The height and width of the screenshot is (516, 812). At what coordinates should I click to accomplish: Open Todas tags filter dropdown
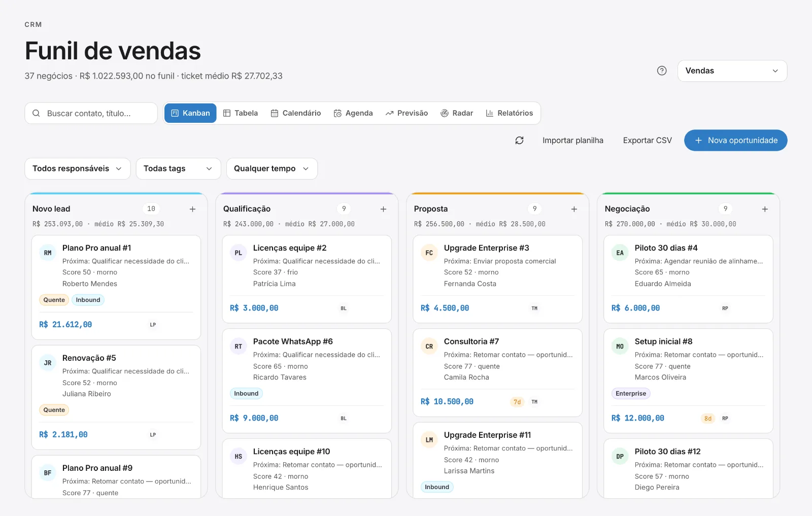tap(178, 169)
